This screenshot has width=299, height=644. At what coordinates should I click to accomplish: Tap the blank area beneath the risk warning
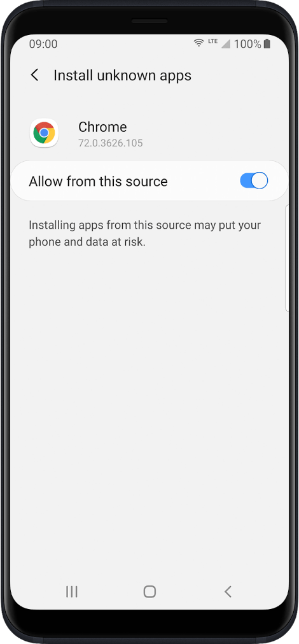pos(149,411)
